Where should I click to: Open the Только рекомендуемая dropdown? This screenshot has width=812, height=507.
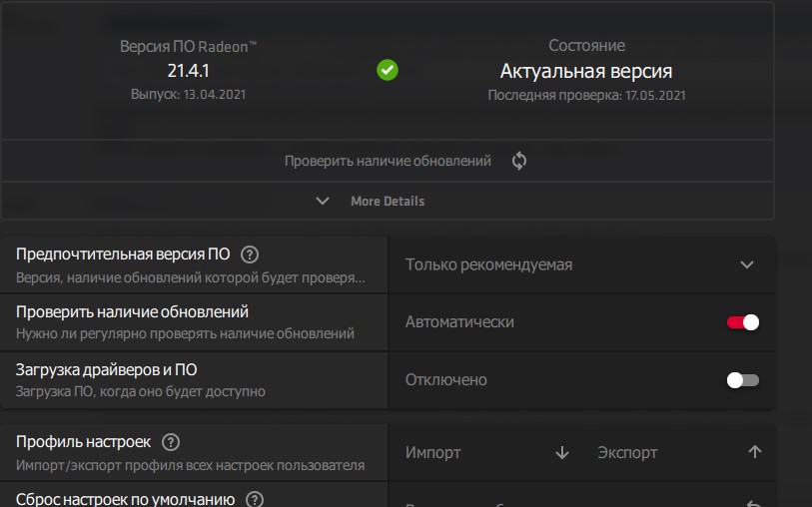746,264
